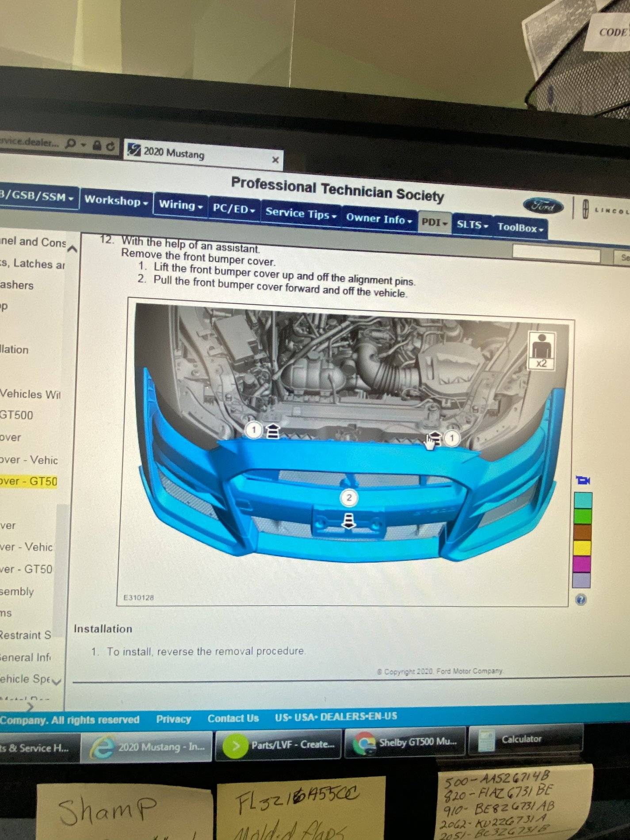The image size is (630, 840).
Task: Click the blue help question mark icon
Action: tap(581, 600)
